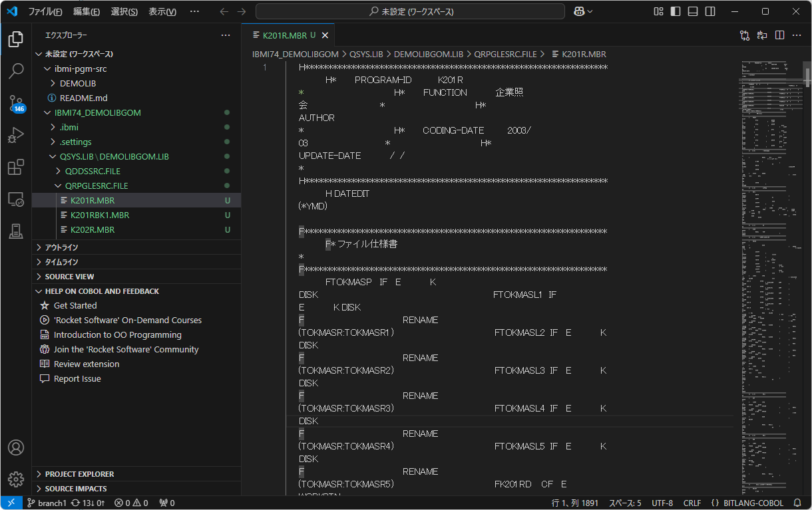Expand the タイムライン section

pos(136,262)
